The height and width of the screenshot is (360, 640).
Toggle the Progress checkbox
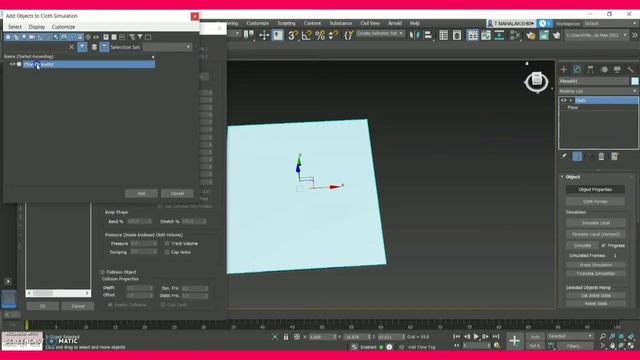coord(603,245)
